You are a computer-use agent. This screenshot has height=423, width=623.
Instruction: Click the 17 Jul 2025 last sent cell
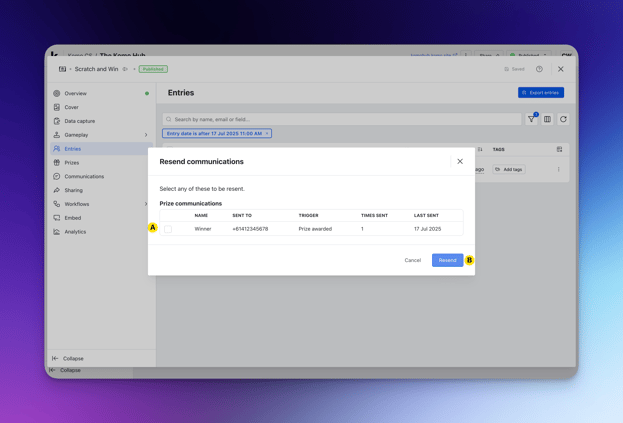(428, 229)
